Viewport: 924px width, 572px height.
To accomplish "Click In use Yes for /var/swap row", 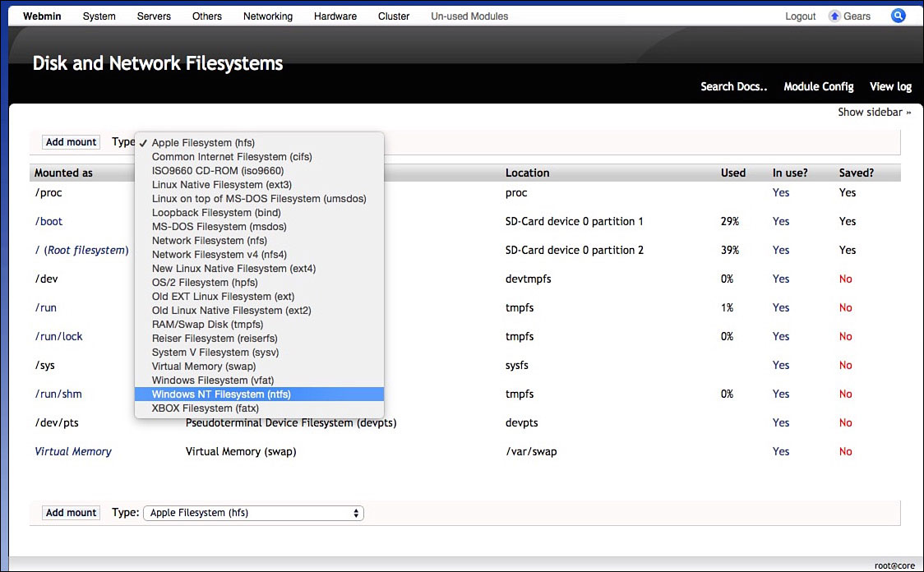I will coord(781,452).
